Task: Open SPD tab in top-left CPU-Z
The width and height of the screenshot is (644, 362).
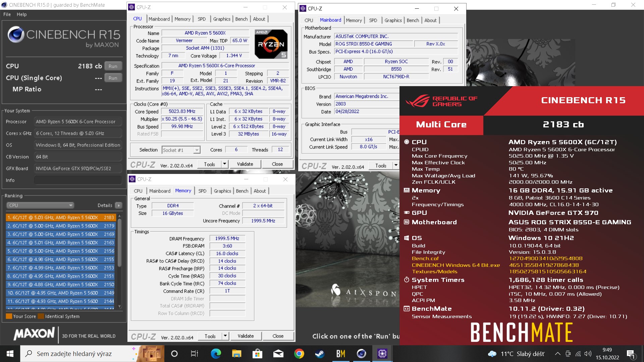Action: 202,19
